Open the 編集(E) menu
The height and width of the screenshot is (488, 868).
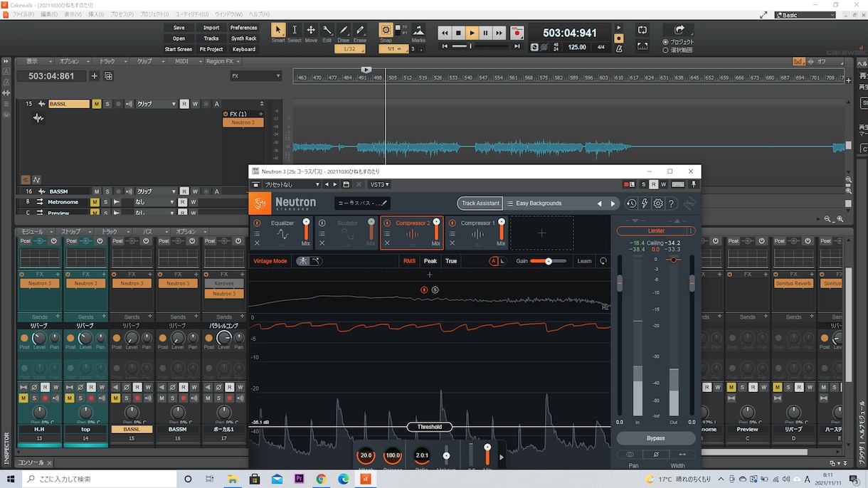tap(49, 14)
